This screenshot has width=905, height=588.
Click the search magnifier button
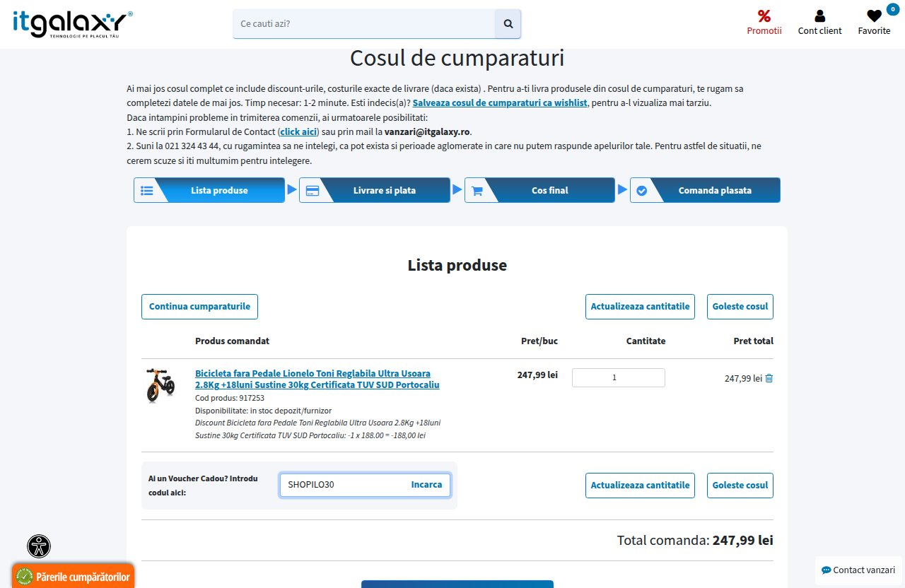click(508, 23)
